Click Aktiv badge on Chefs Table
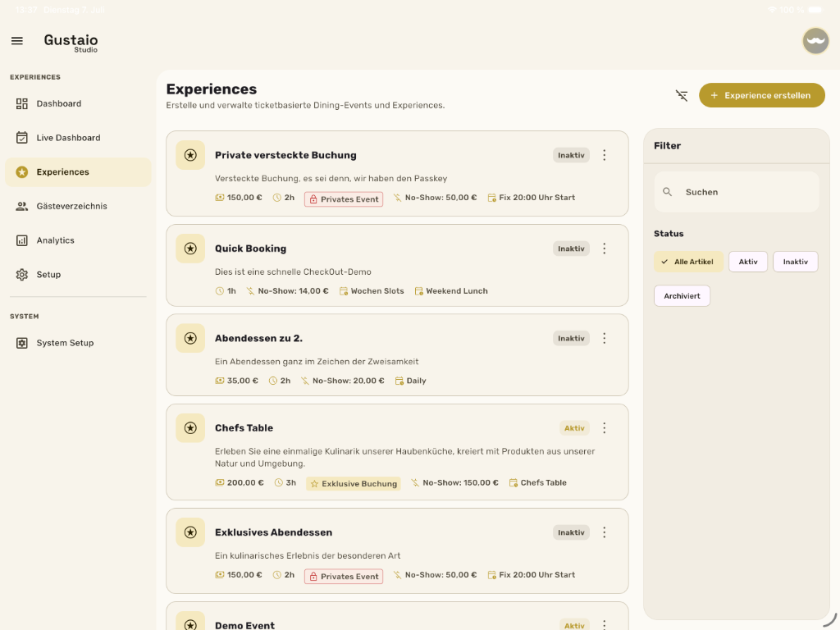The width and height of the screenshot is (840, 630). (x=574, y=428)
